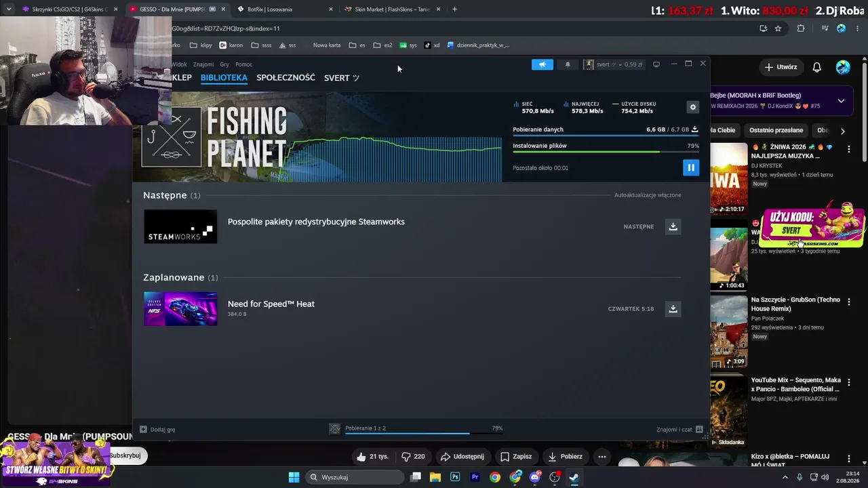Open options for Na Szczycie video
The height and width of the screenshot is (488, 868).
click(848, 302)
